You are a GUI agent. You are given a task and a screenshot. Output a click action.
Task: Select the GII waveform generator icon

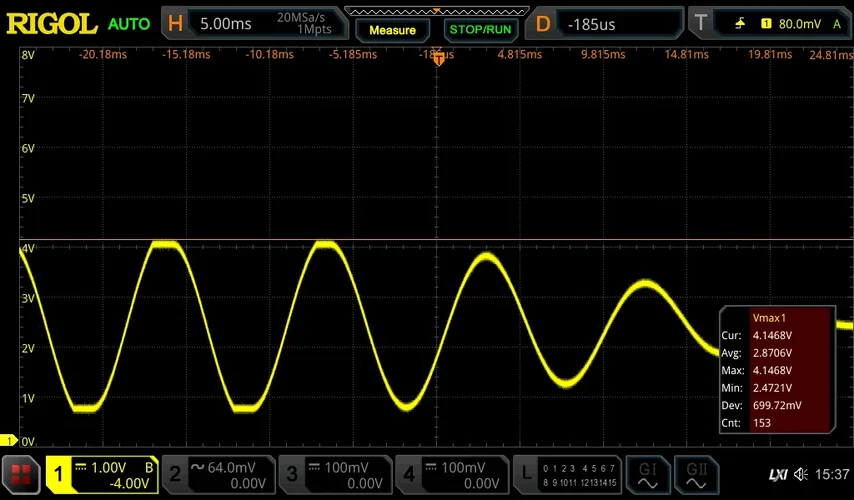coord(696,475)
